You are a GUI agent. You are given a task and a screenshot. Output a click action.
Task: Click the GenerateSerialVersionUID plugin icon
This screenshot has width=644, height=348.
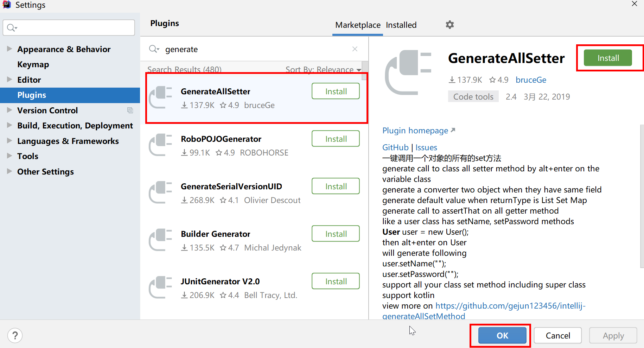click(x=160, y=192)
